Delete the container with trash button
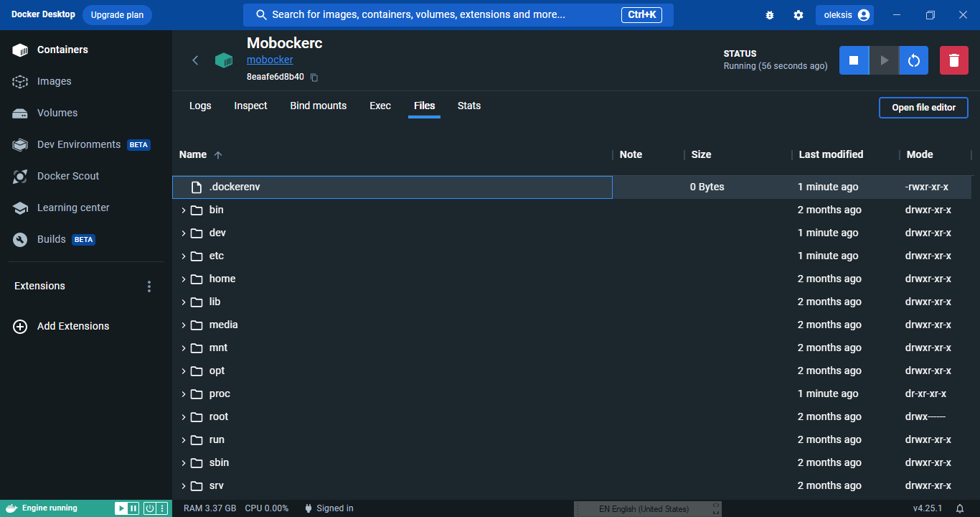 pyautogui.click(x=953, y=60)
